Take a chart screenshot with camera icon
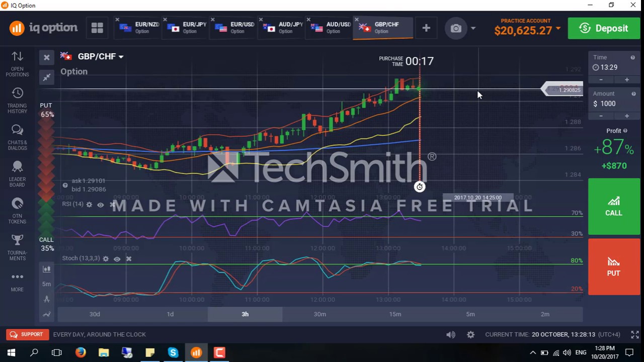This screenshot has width=644, height=362. (x=456, y=29)
